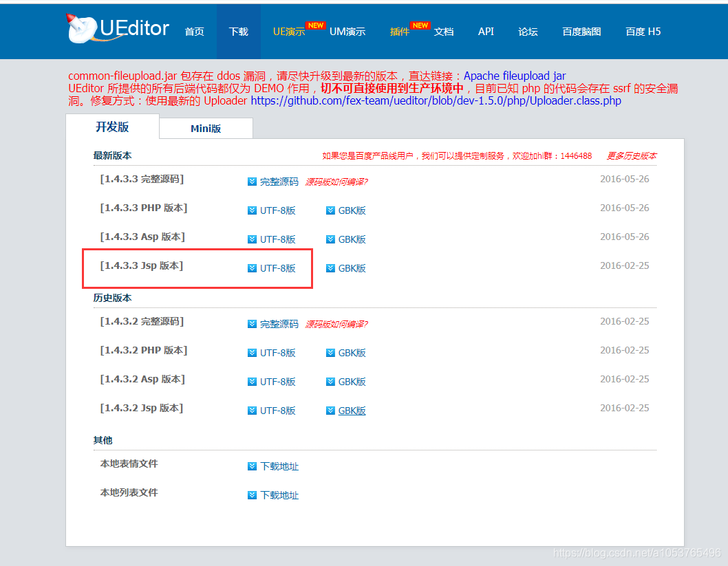728x566 pixels.
Task: Select the API item in the top navigation
Action: click(x=486, y=32)
